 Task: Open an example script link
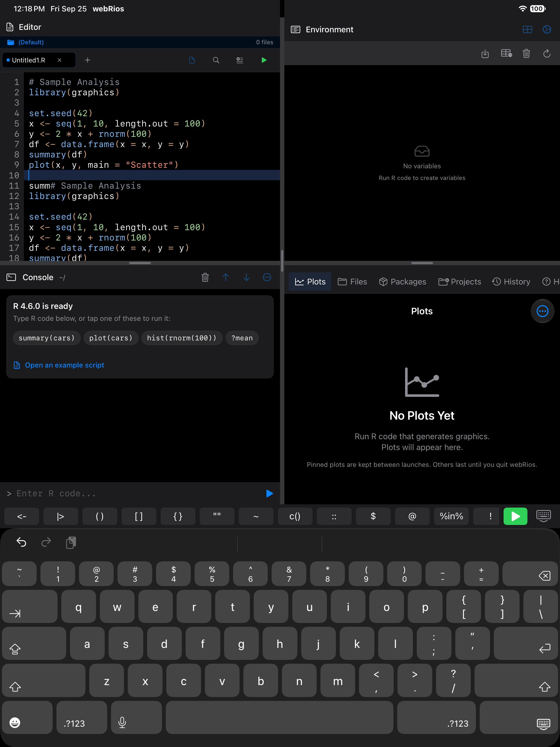tap(59, 365)
